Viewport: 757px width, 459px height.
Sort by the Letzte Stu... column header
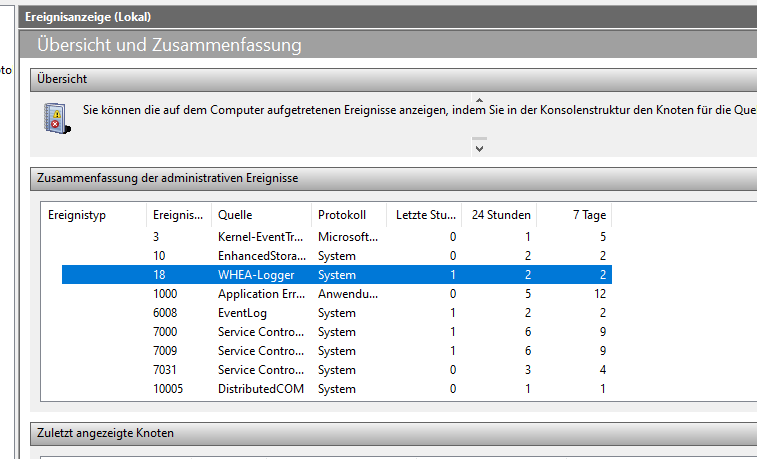pos(424,215)
